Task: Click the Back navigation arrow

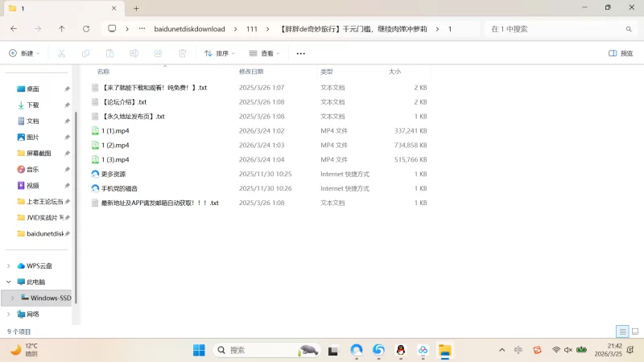Action: pos(14,28)
